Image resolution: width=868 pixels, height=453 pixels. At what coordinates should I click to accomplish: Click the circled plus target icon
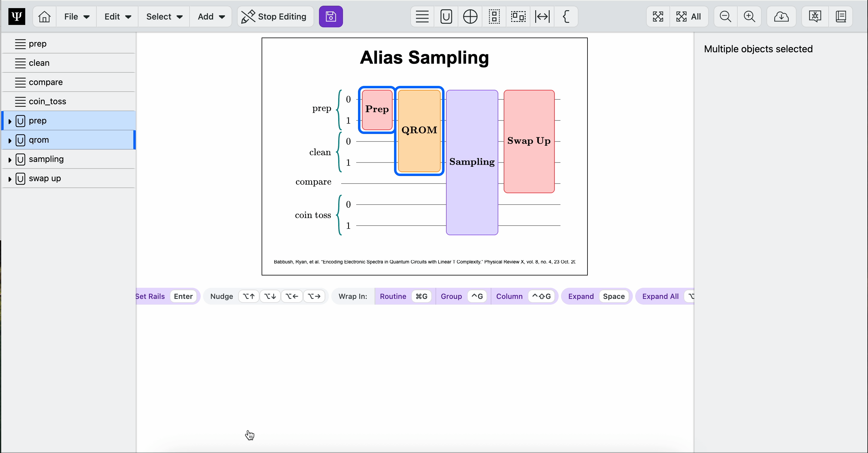pyautogui.click(x=470, y=17)
